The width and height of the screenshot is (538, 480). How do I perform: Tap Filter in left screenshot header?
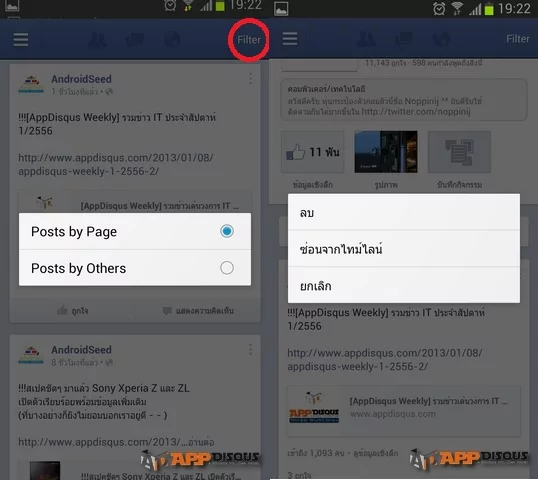pyautogui.click(x=249, y=40)
